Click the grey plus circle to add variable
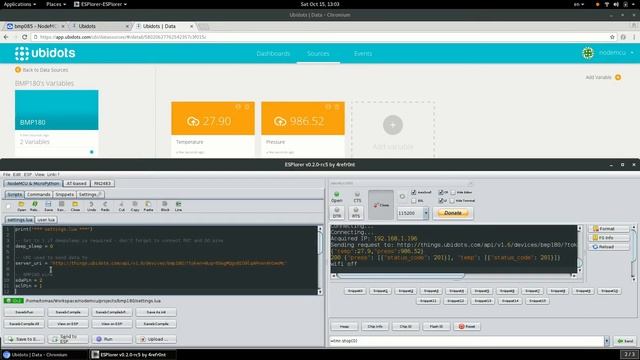The image size is (640, 360). click(393, 124)
